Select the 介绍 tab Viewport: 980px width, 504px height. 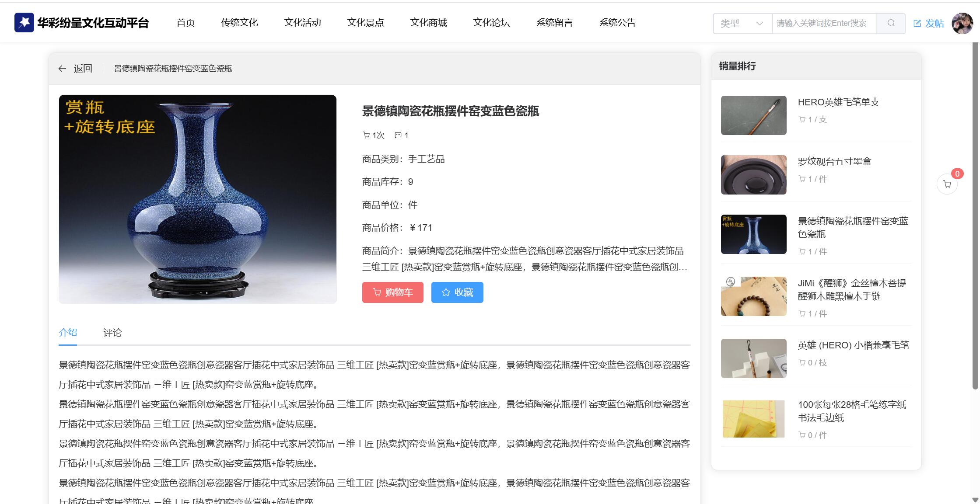[68, 333]
